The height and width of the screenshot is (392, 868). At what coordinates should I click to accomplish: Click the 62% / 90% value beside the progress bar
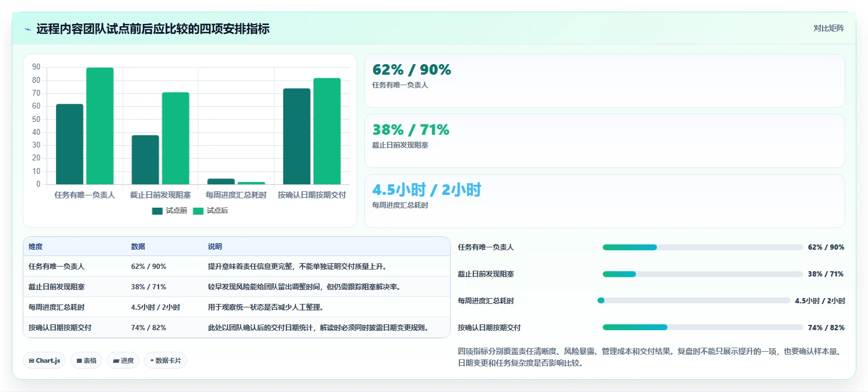[x=826, y=247]
